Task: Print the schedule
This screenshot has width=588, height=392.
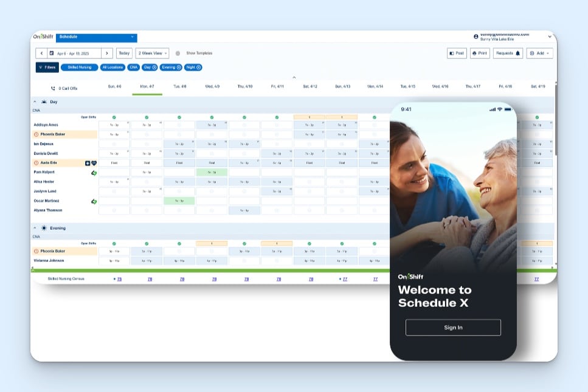Action: click(480, 53)
